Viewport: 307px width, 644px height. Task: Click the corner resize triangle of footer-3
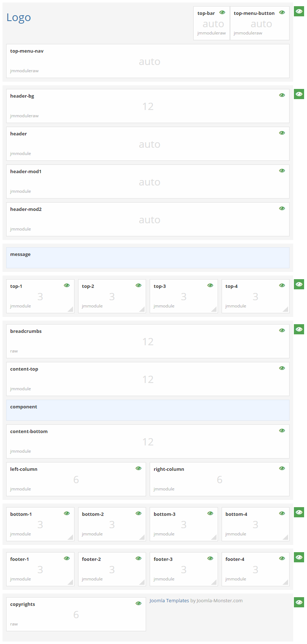[x=214, y=583]
